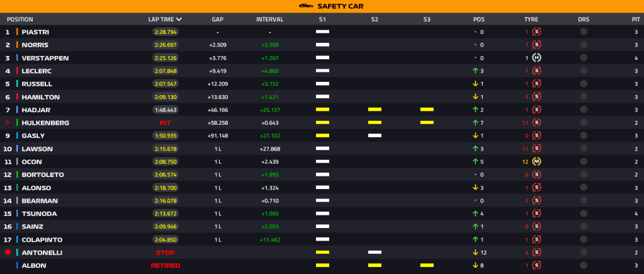This screenshot has height=274, width=644.
Task: Click Tsunoda's DRS indicator dot
Action: point(584,214)
